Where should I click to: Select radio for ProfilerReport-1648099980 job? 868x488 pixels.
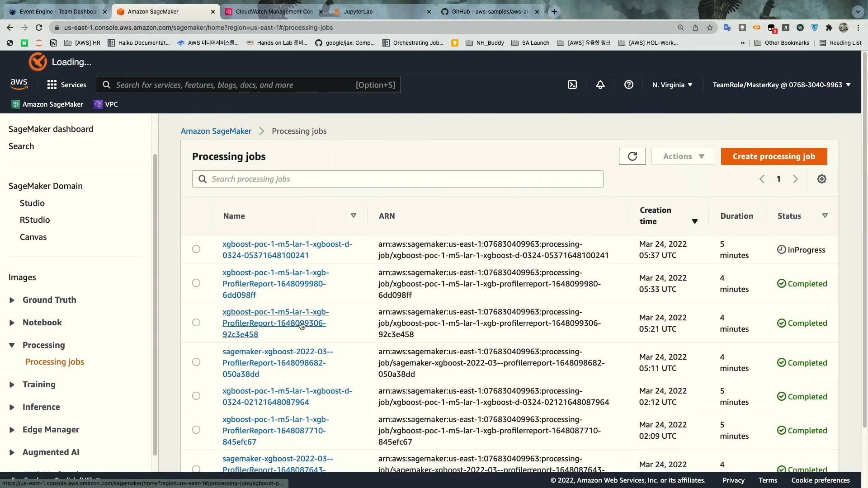coord(196,283)
